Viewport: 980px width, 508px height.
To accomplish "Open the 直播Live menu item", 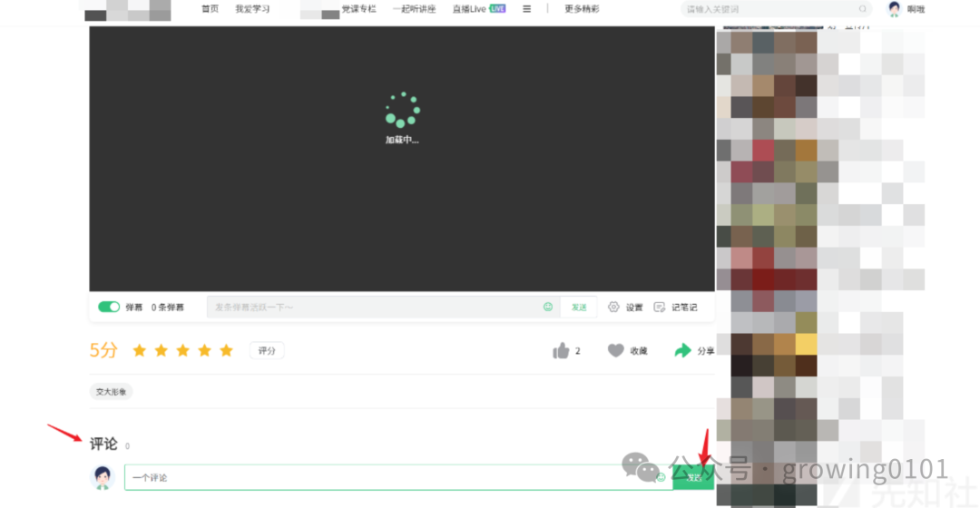I will 479,9.
